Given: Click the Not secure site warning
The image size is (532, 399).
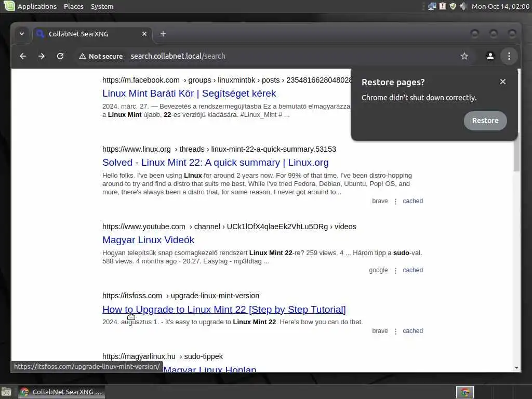Looking at the screenshot, I should click(x=101, y=56).
